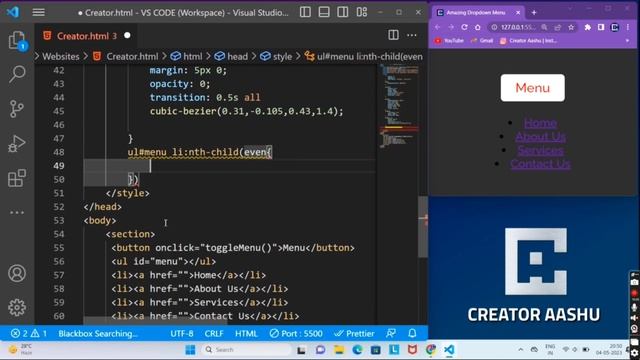Open Problems from errors and warnings count

tap(29, 333)
